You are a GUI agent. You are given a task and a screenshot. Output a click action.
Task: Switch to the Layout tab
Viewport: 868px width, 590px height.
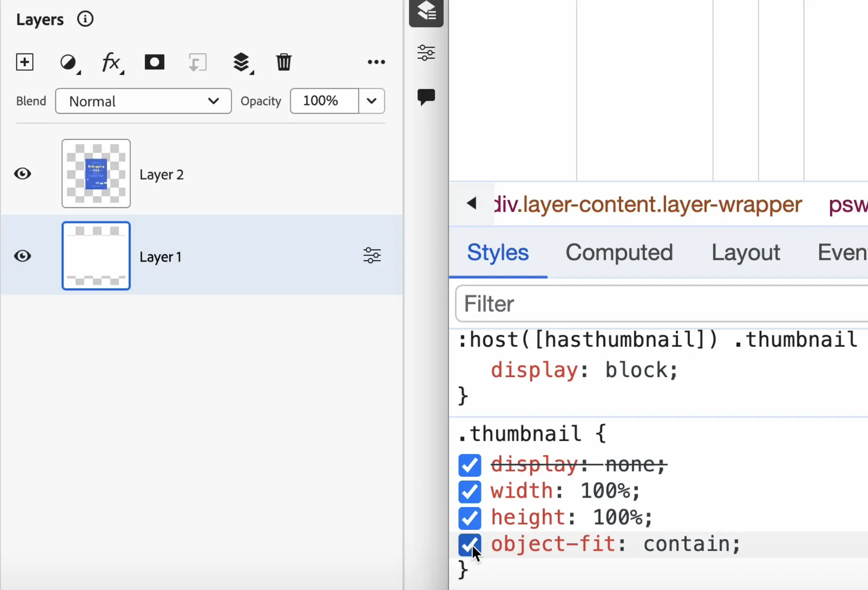point(746,252)
